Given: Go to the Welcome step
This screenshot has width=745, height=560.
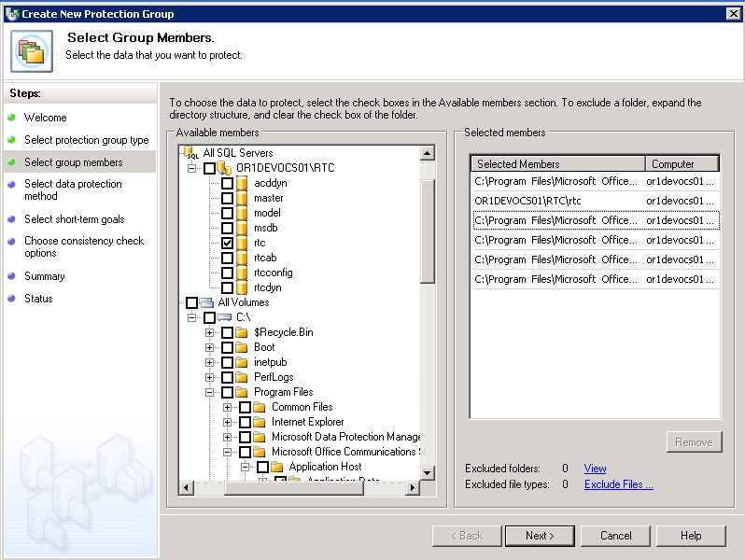Looking at the screenshot, I should [x=45, y=118].
